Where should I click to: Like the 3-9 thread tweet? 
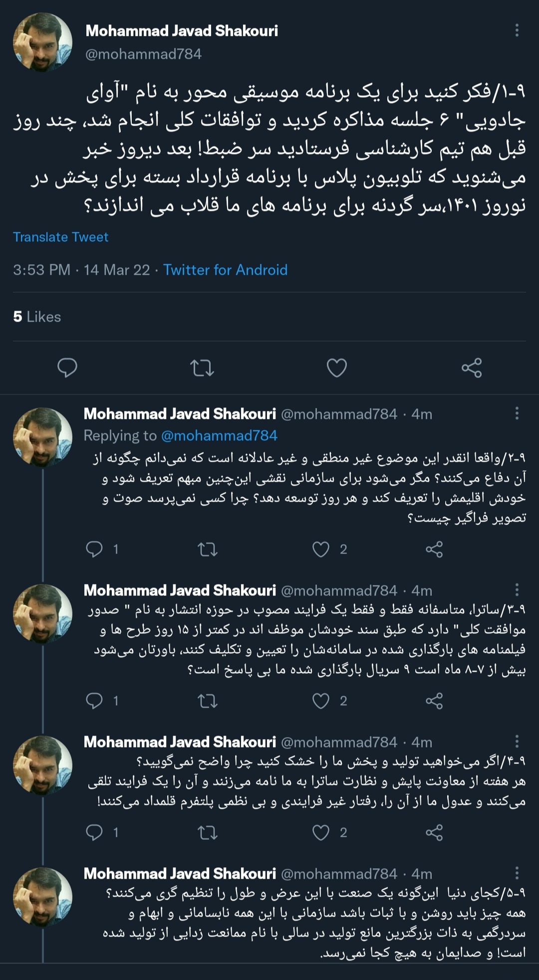[321, 701]
